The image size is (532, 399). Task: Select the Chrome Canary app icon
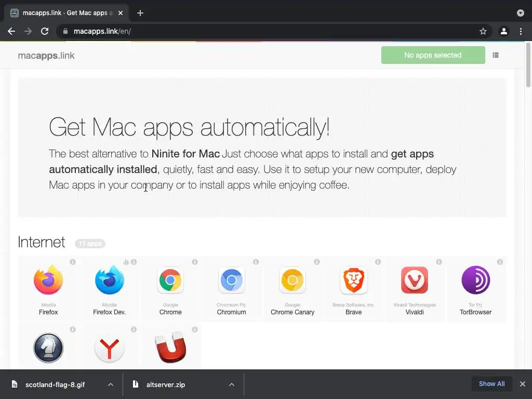point(292,280)
